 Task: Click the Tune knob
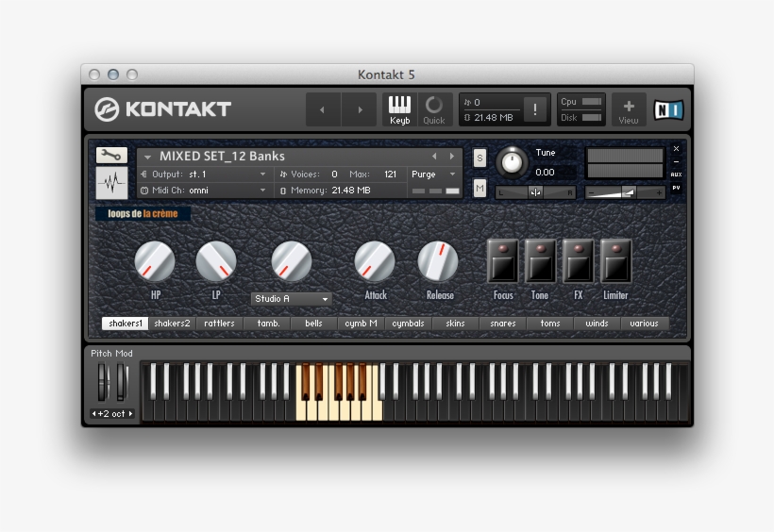(511, 161)
